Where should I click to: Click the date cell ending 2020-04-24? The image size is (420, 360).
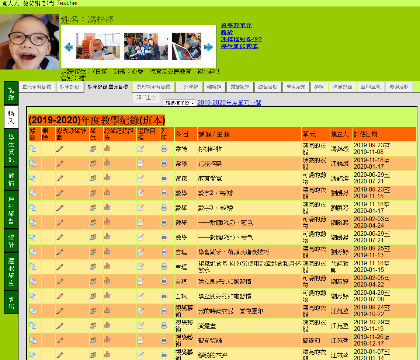[384, 222]
